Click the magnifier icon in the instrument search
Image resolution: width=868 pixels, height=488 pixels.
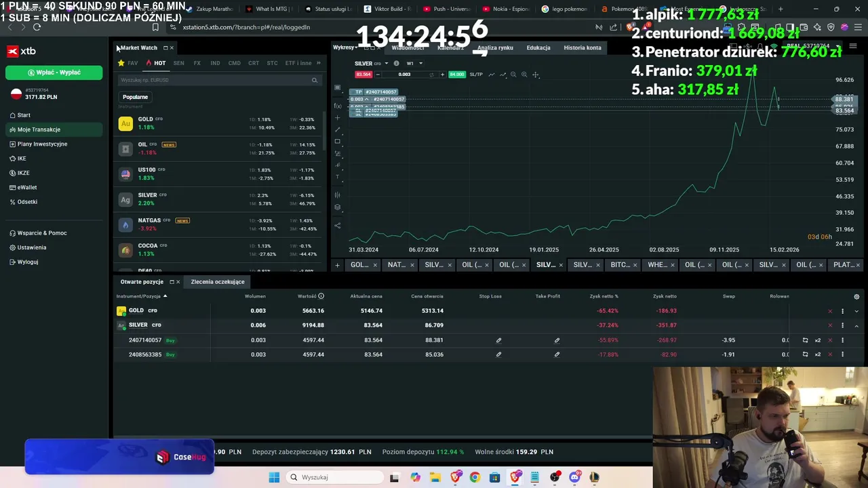(x=315, y=81)
